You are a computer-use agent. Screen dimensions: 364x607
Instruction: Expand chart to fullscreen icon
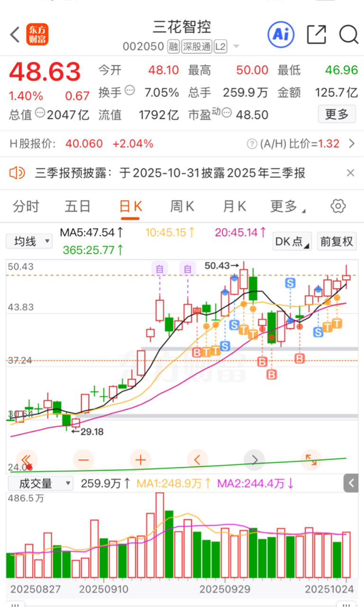click(x=311, y=459)
